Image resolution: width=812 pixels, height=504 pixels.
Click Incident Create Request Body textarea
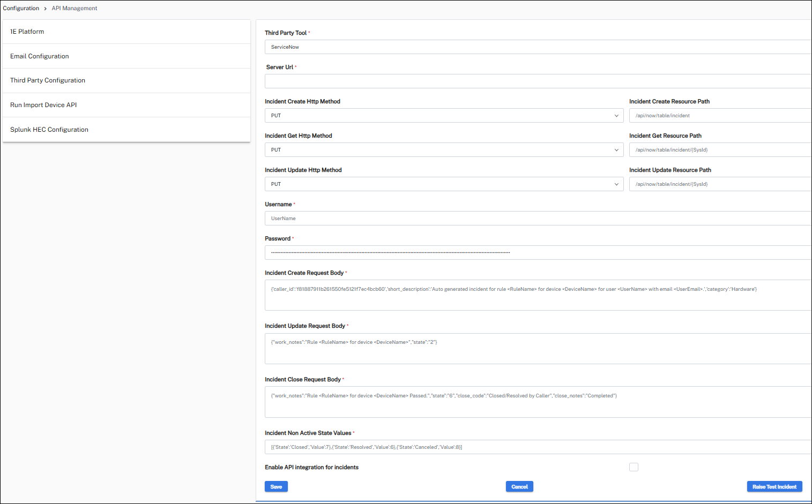[538, 295]
